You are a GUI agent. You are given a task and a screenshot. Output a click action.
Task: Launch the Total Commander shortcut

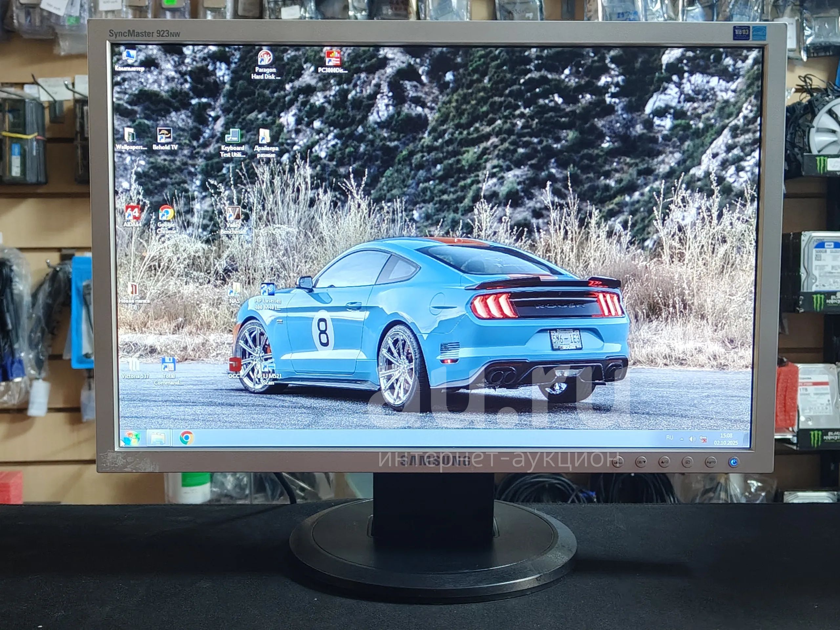point(168,365)
